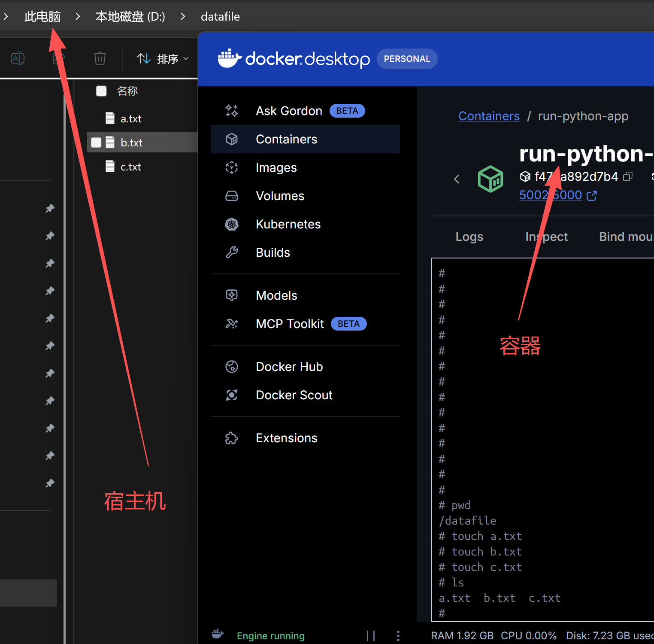Open Extensions section

[306, 438]
